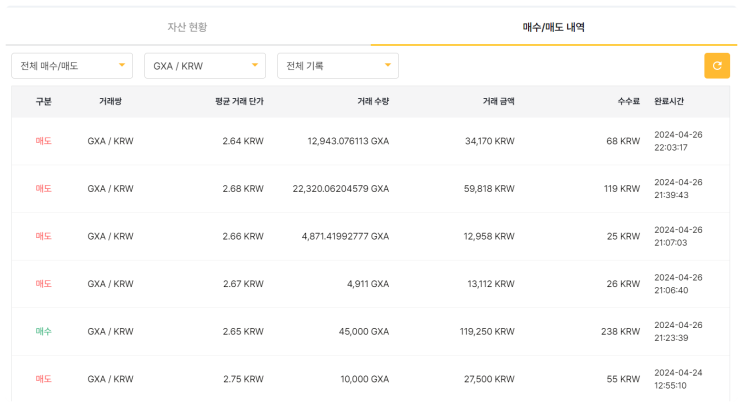The height and width of the screenshot is (407, 743).
Task: Click timestamp 2024-04-26 21:07:03
Action: [678, 236]
